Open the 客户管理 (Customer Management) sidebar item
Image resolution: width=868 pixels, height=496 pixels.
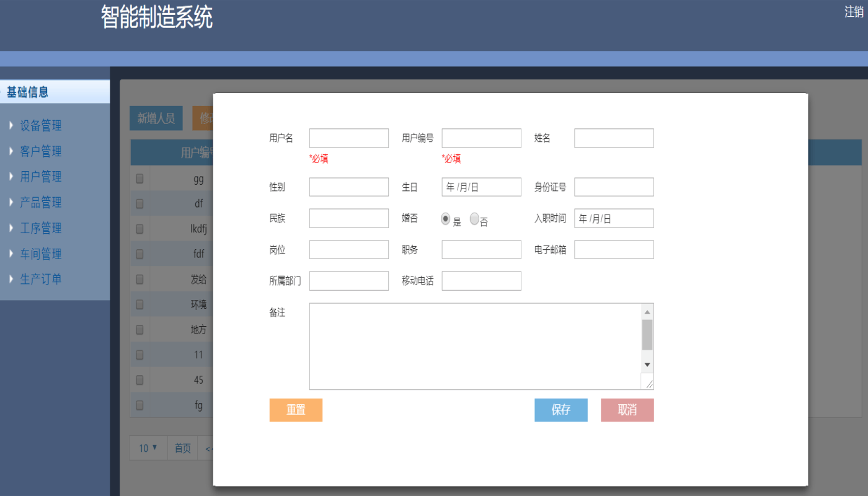[x=42, y=151]
